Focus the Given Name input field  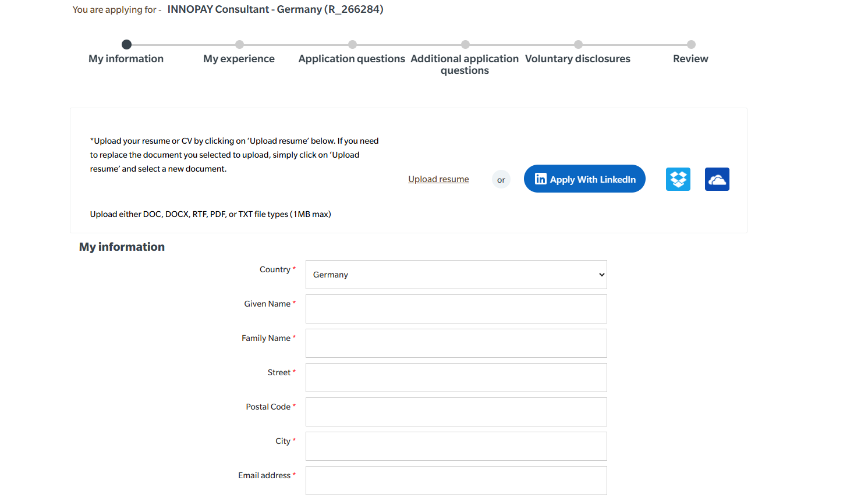point(456,309)
